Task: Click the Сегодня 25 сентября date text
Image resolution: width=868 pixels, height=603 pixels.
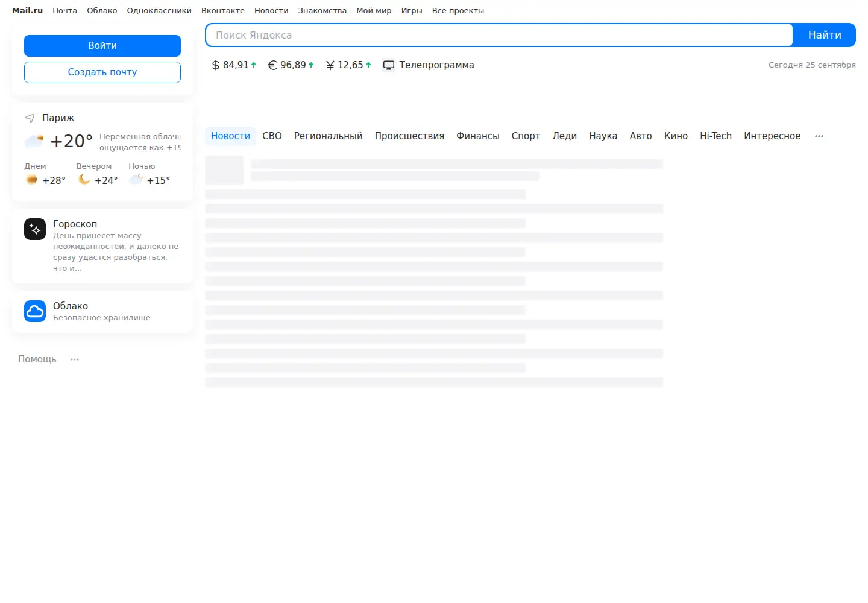Action: 812,65
